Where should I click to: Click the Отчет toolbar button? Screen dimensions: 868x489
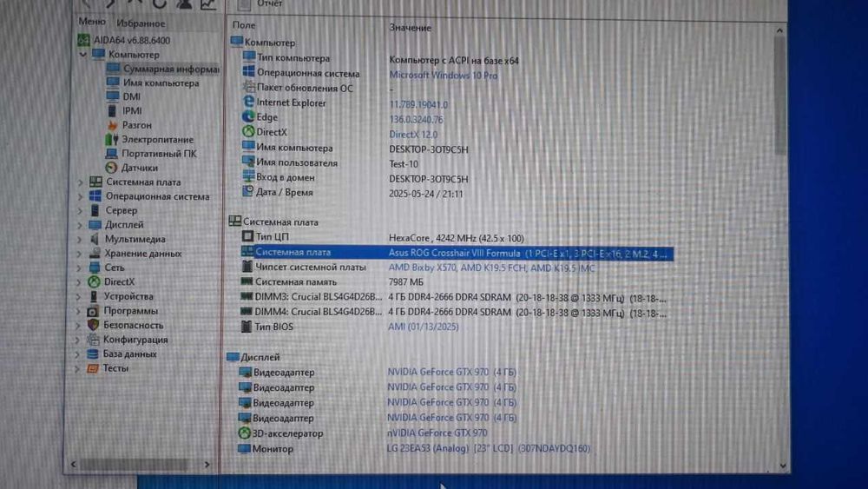(261, 3)
